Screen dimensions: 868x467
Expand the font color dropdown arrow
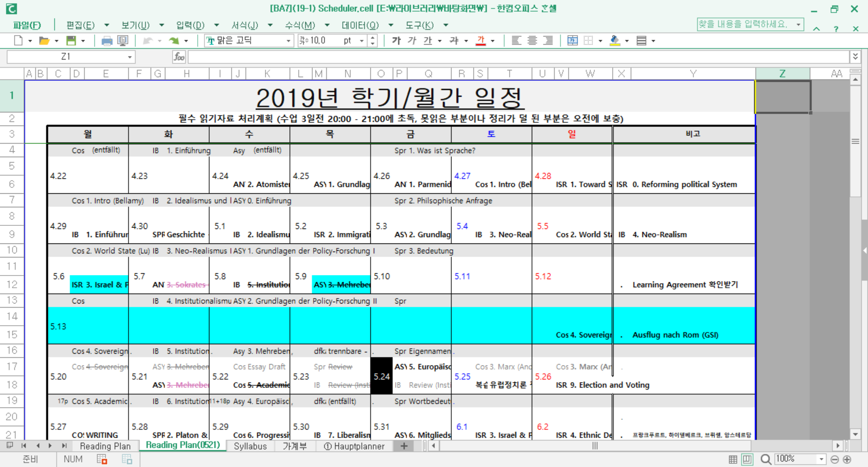492,41
